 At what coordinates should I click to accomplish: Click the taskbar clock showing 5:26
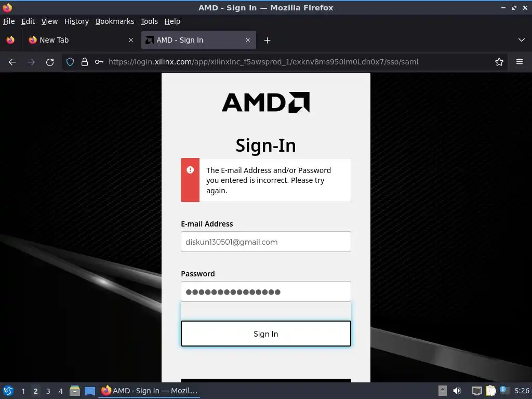point(522,391)
